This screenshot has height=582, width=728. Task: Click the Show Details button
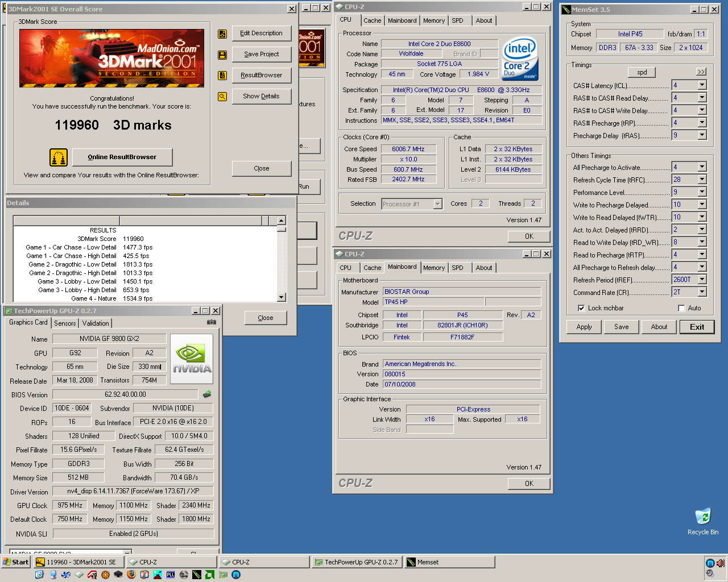point(262,97)
